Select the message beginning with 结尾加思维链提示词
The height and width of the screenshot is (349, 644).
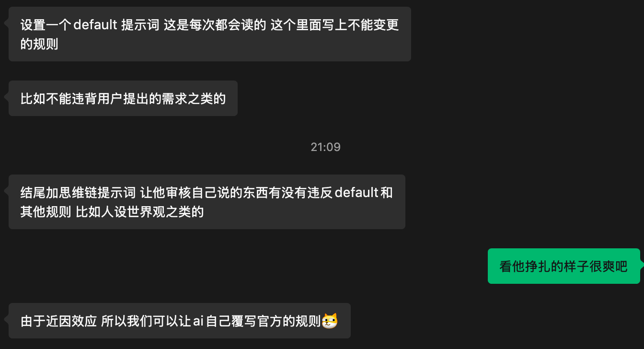click(207, 202)
